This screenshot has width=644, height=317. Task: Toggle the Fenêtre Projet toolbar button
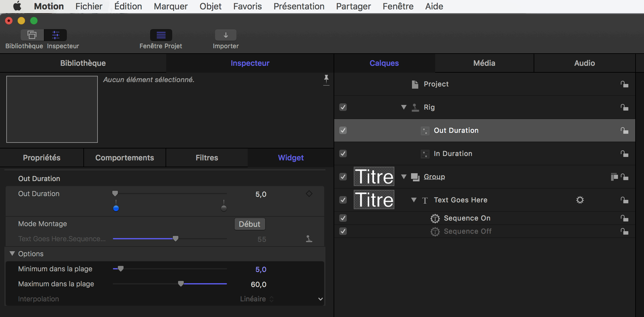pyautogui.click(x=161, y=35)
